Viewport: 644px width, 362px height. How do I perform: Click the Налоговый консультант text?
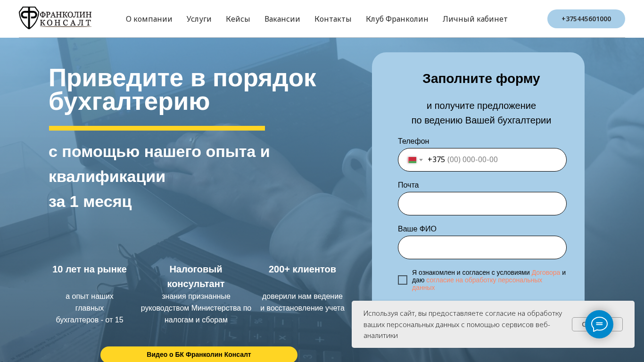196,277
